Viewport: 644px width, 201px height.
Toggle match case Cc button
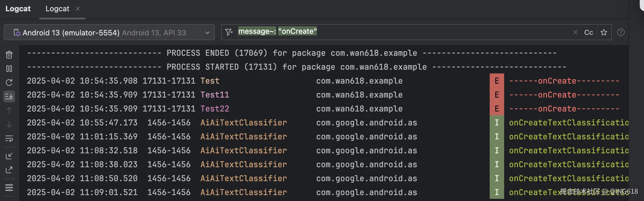(589, 32)
